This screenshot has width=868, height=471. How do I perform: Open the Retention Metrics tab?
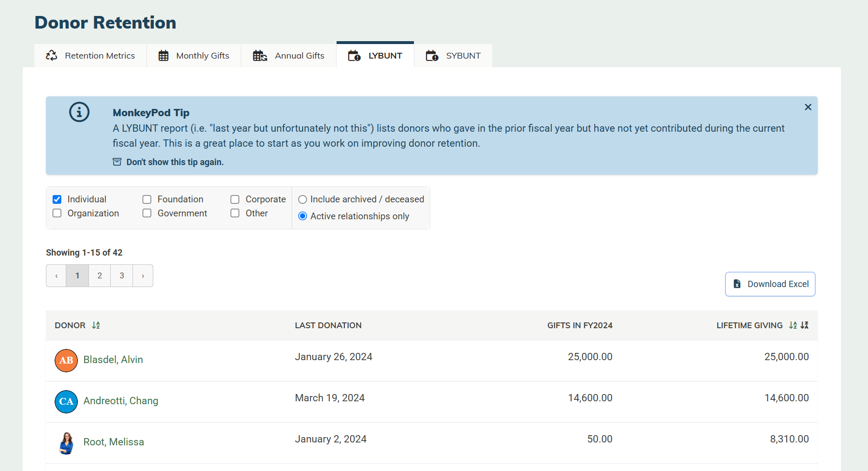90,56
